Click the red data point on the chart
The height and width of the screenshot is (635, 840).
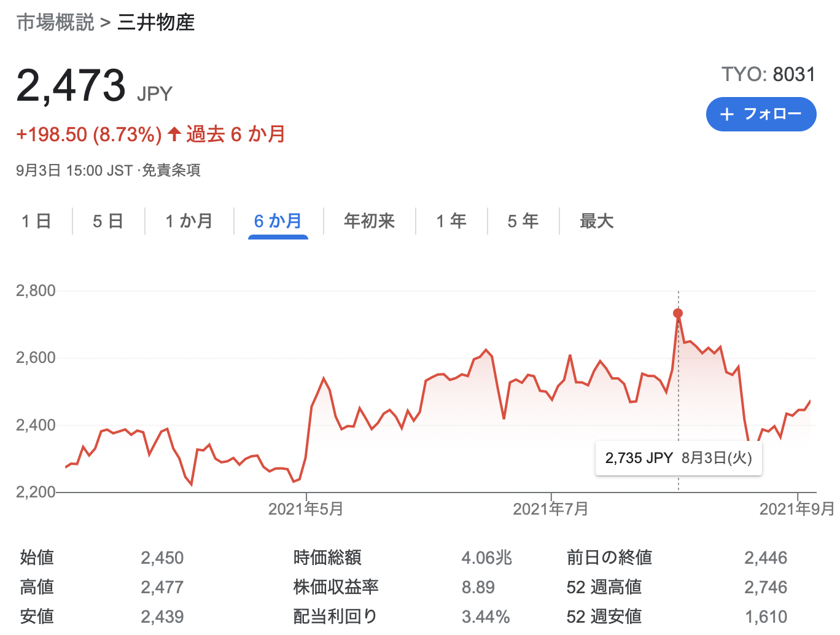pos(678,313)
